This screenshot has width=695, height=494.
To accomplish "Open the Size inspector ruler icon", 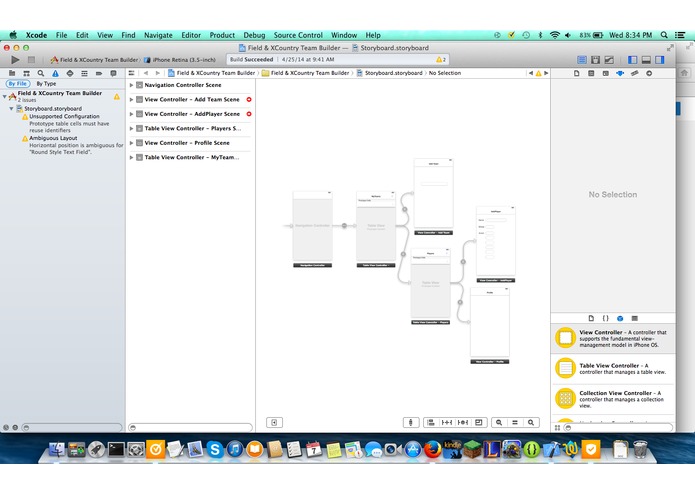I will (x=634, y=73).
